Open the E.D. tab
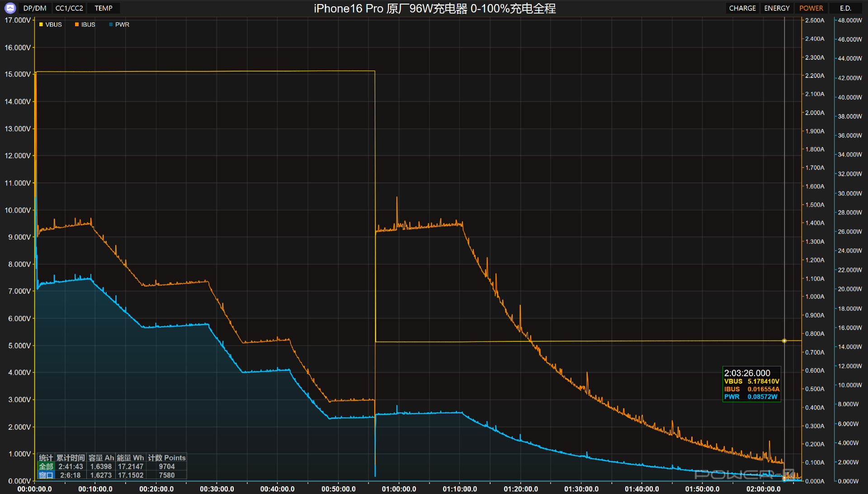The image size is (868, 494). (x=845, y=8)
